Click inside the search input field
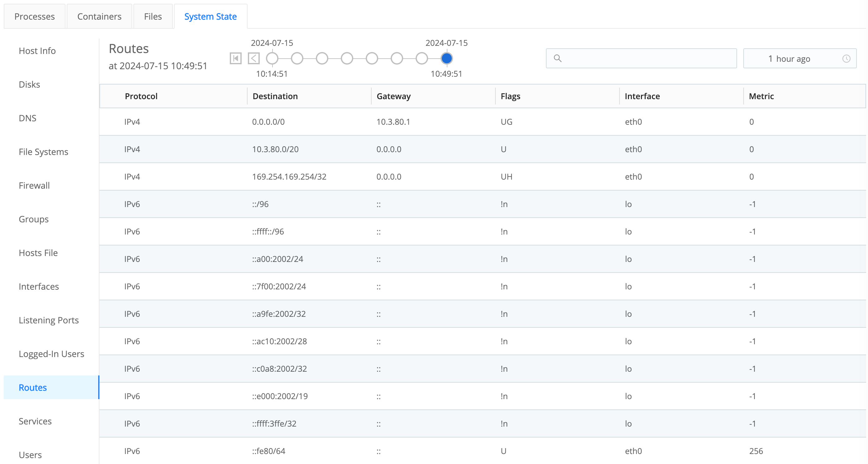Image resolution: width=868 pixels, height=464 pixels. [x=640, y=58]
